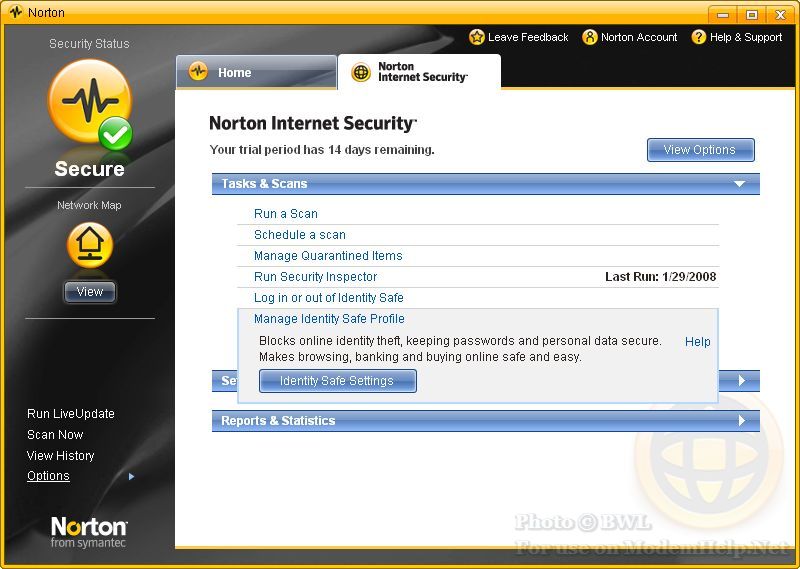
Task: Open Identity Safe Settings
Action: click(x=338, y=381)
